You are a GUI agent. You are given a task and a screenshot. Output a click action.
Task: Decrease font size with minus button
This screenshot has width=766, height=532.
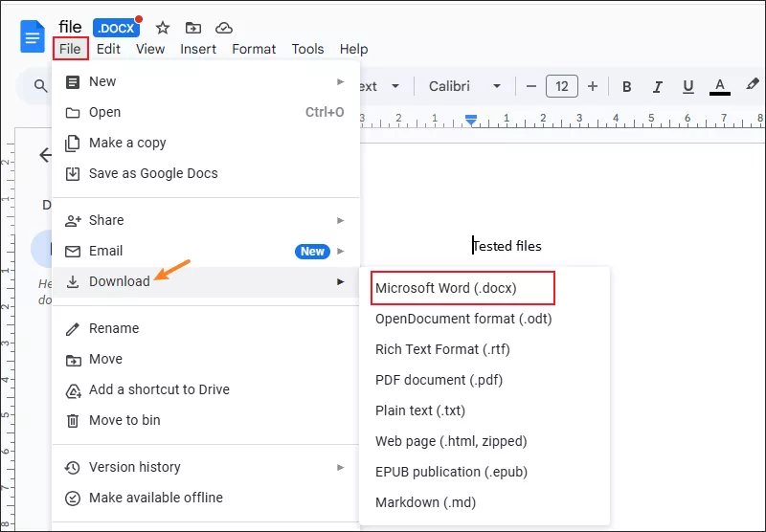531,87
